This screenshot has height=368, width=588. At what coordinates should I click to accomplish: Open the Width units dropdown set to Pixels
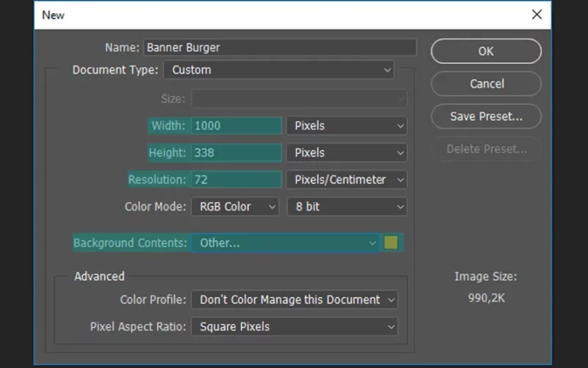[x=347, y=126]
